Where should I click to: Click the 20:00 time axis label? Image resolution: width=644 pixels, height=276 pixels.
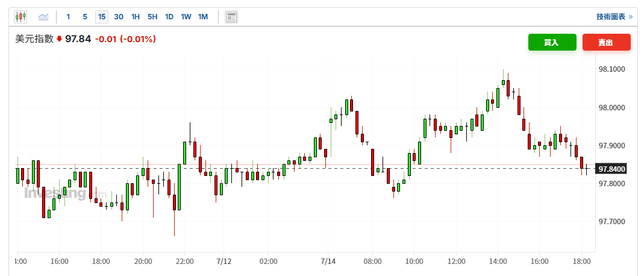point(143,261)
